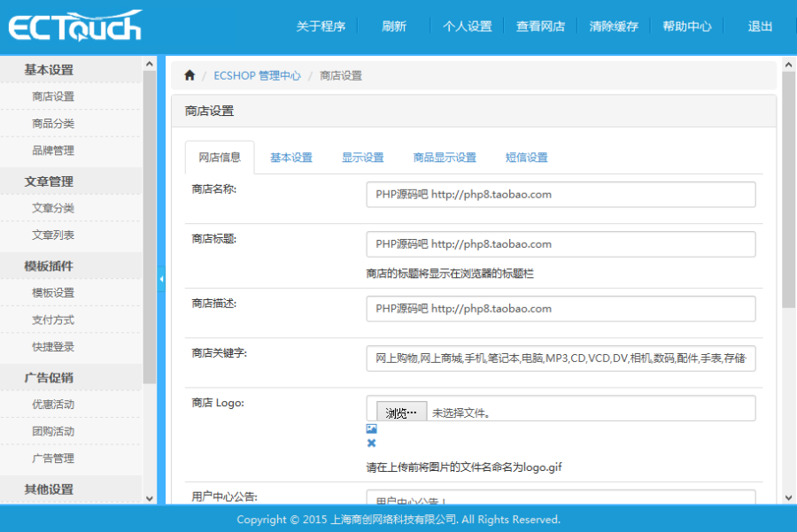Click the 广告促销 sidebar section header

[71, 377]
